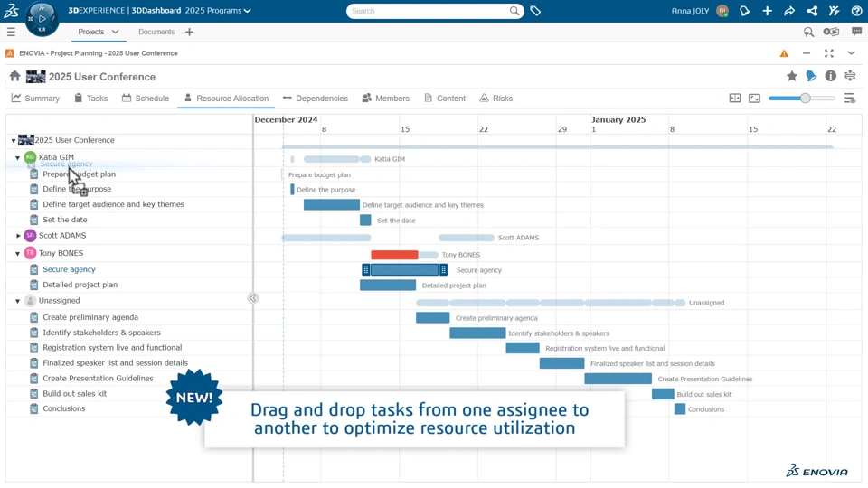Open the help question mark icon
The width and height of the screenshot is (868, 488).
pyautogui.click(x=856, y=11)
